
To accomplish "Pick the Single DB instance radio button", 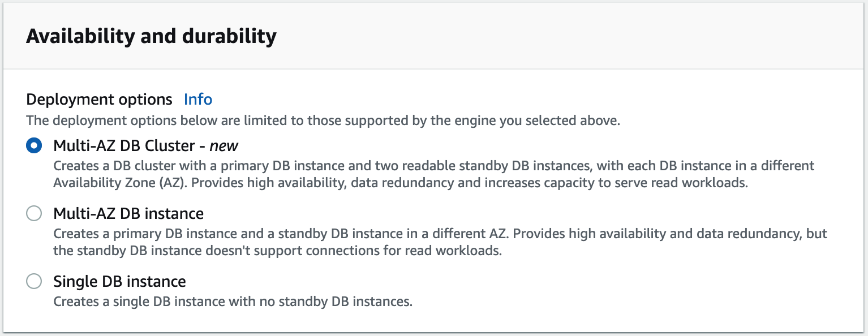I will [x=34, y=282].
